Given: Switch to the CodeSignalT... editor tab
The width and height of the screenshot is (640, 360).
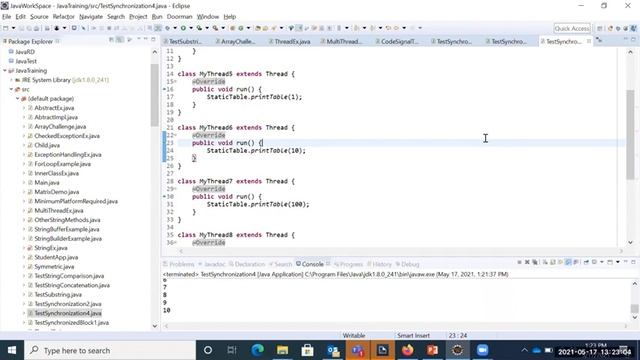Looking at the screenshot, I should click(399, 42).
